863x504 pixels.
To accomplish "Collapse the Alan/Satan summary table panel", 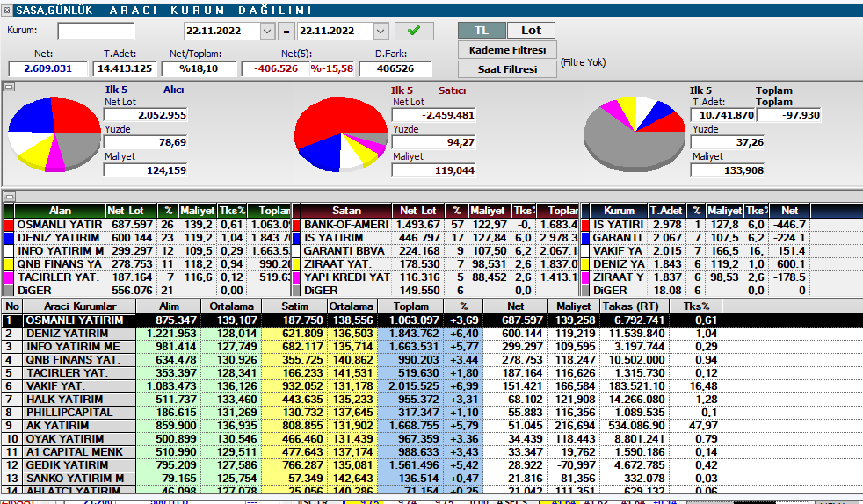I will click(x=8, y=196).
